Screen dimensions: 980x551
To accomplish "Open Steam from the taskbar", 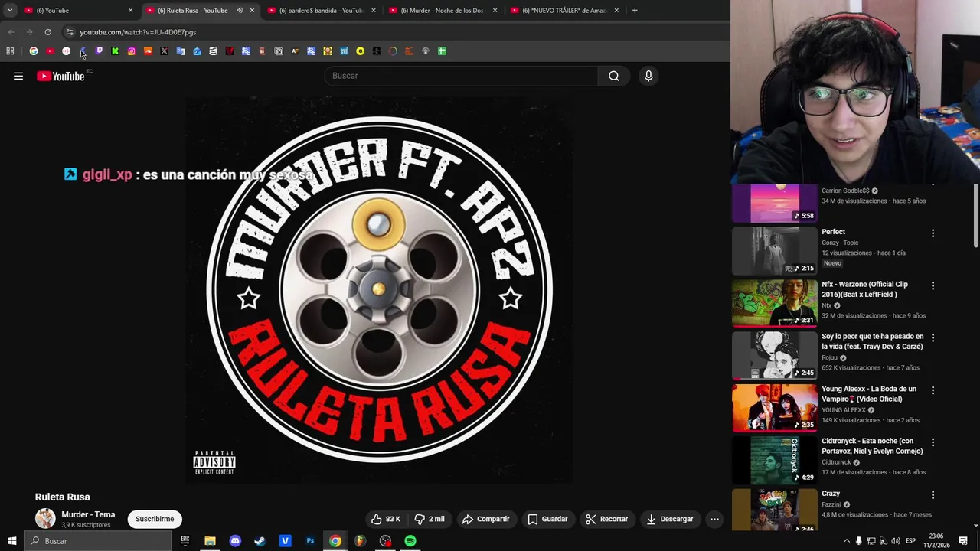I will pos(260,541).
